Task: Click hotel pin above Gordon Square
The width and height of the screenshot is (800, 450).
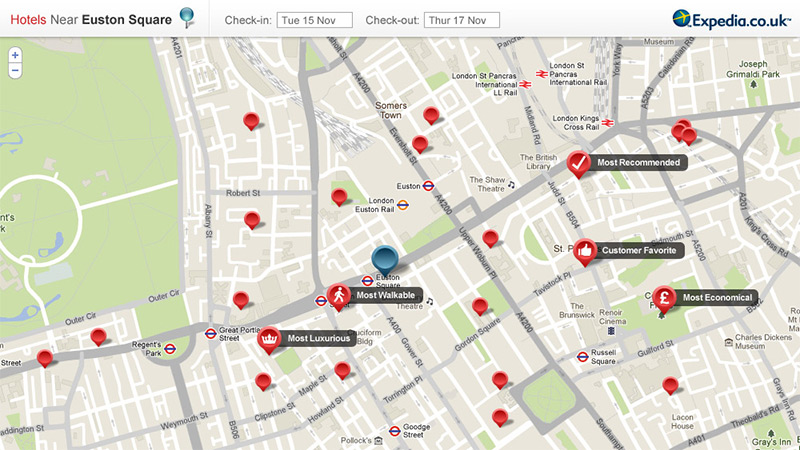Action: (x=480, y=306)
